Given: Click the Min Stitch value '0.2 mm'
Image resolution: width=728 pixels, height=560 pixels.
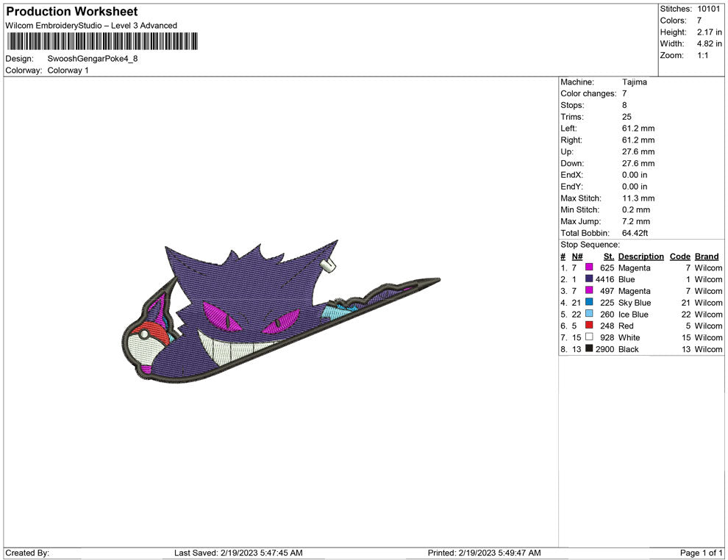Looking at the screenshot, I should [x=636, y=209].
